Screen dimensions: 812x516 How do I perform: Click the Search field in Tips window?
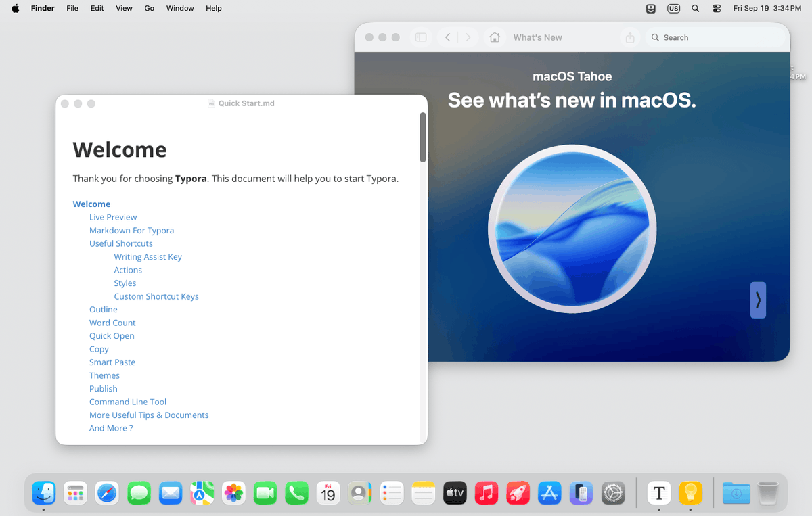(x=714, y=38)
